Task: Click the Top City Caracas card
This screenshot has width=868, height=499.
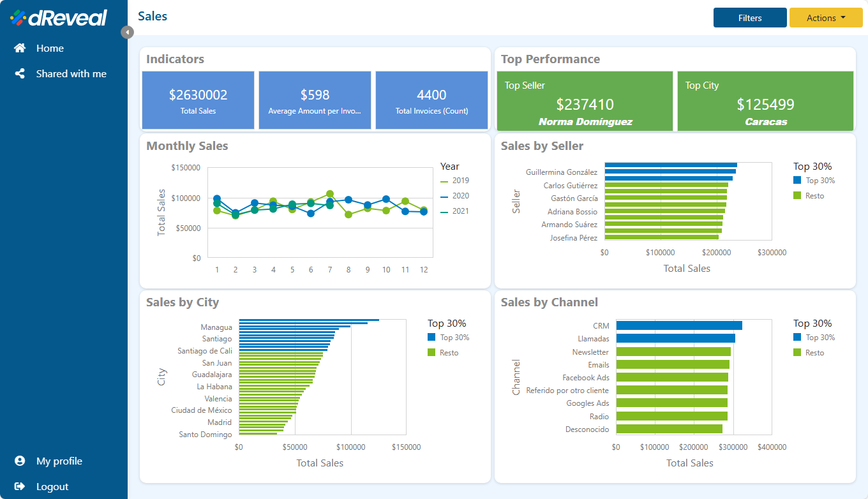Action: click(x=765, y=102)
